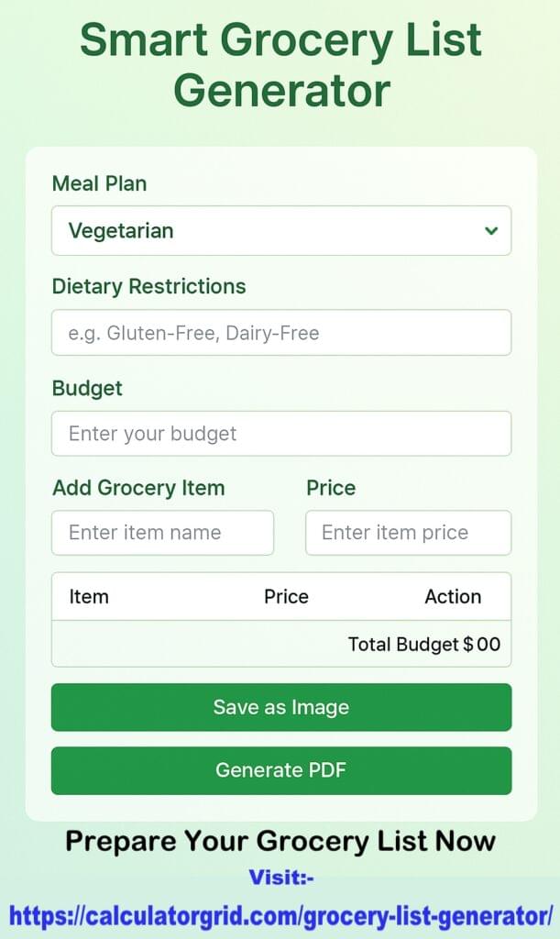This screenshot has width=560, height=939.
Task: Click the Action column header
Action: pyautogui.click(x=454, y=596)
